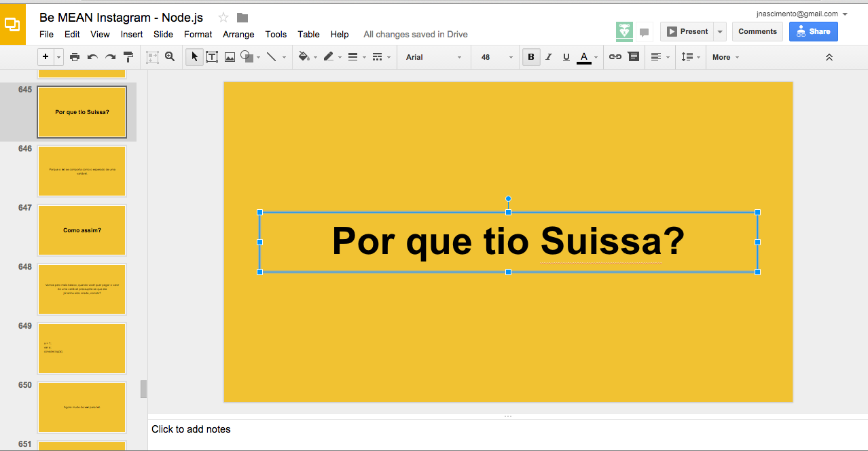868x451 pixels.
Task: Click the green collaborator avatar
Action: pos(625,31)
